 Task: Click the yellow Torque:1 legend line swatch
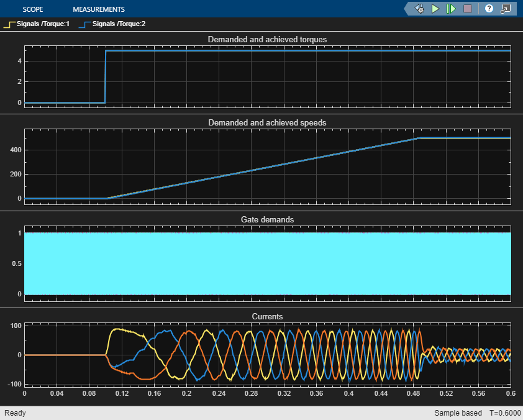[9, 24]
